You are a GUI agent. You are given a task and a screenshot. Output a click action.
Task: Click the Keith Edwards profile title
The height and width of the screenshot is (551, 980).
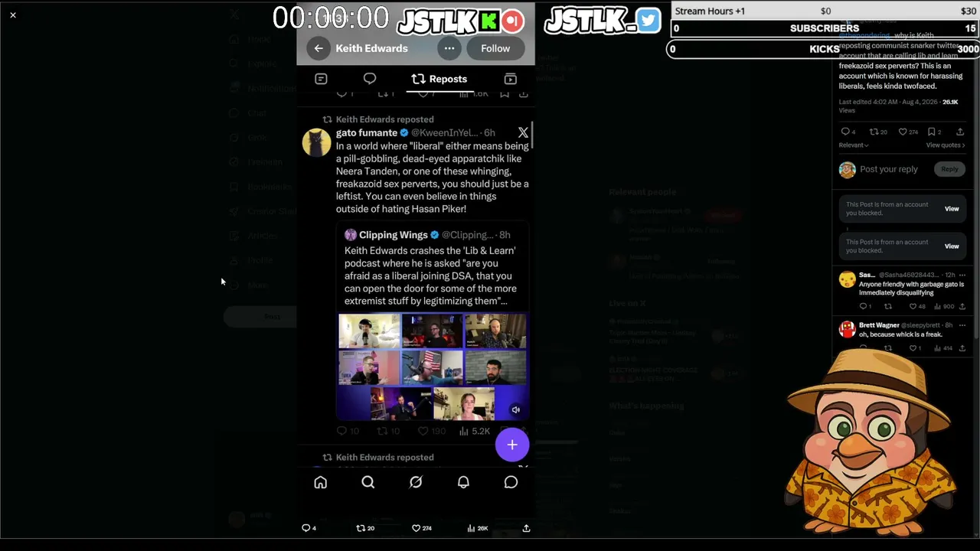point(371,48)
